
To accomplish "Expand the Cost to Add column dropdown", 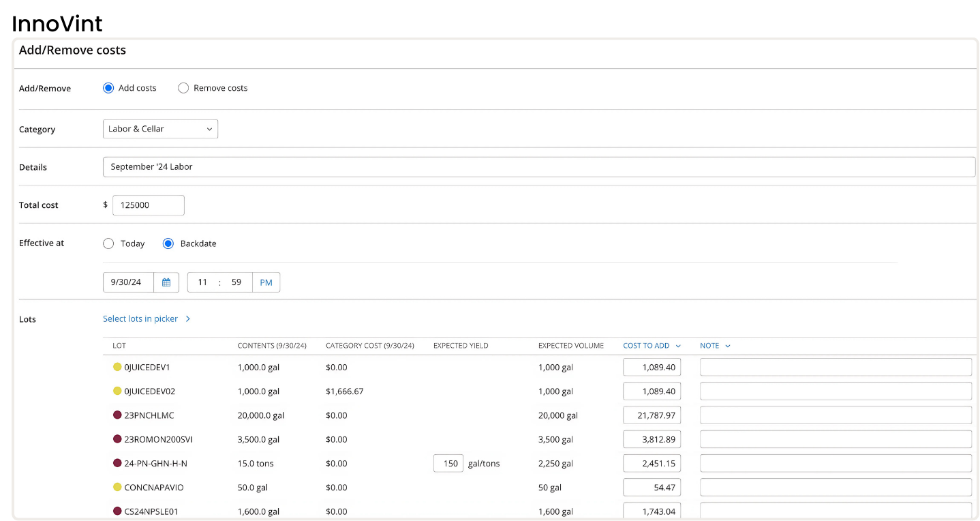I will (678, 346).
